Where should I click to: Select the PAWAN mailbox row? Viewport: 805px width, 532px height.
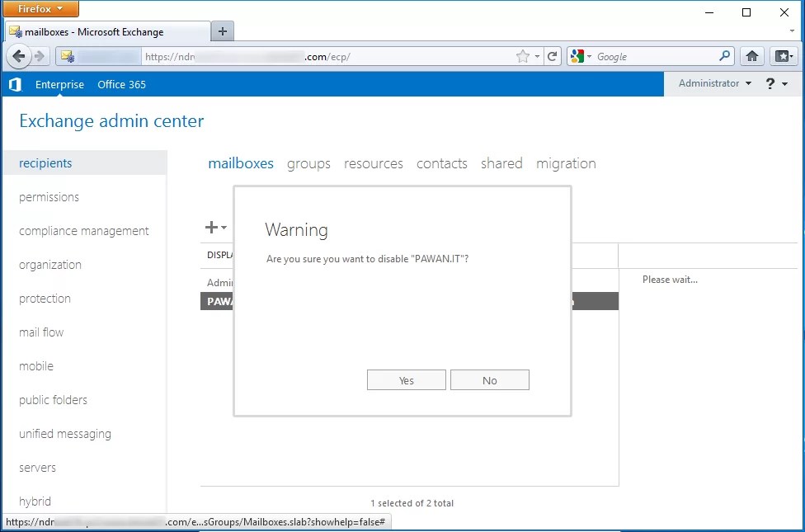[x=221, y=301]
